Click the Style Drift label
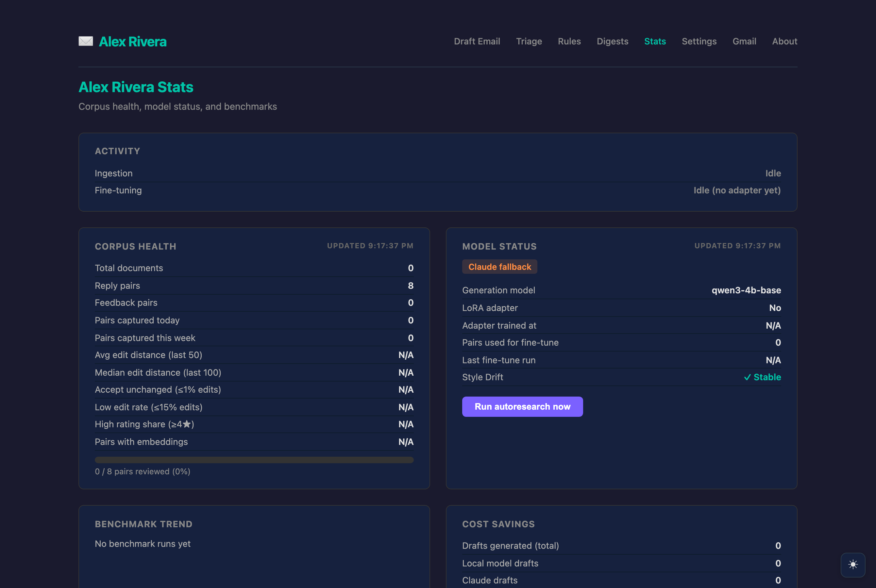This screenshot has width=876, height=588. pyautogui.click(x=482, y=377)
